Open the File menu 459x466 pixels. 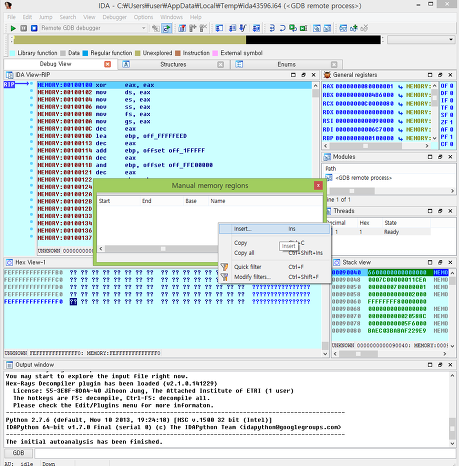click(x=11, y=17)
